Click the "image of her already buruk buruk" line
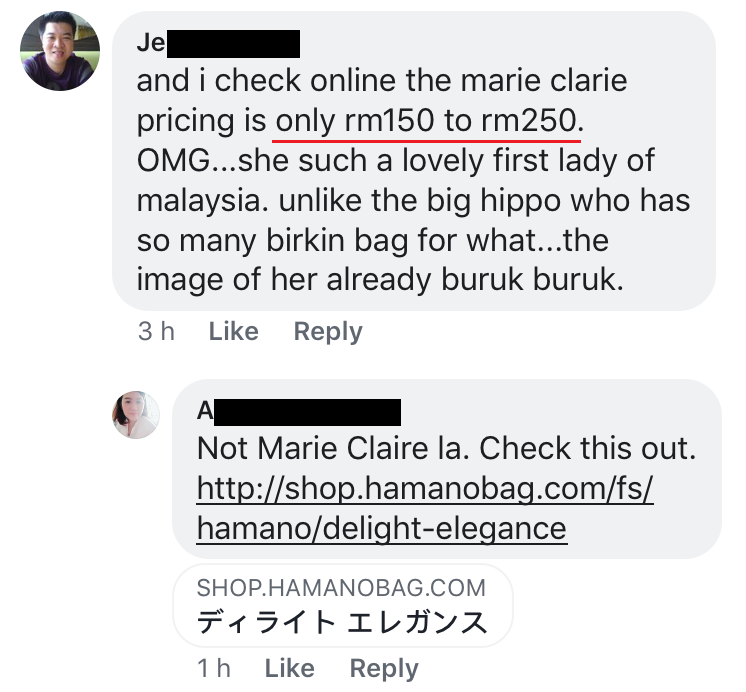 click(x=380, y=279)
